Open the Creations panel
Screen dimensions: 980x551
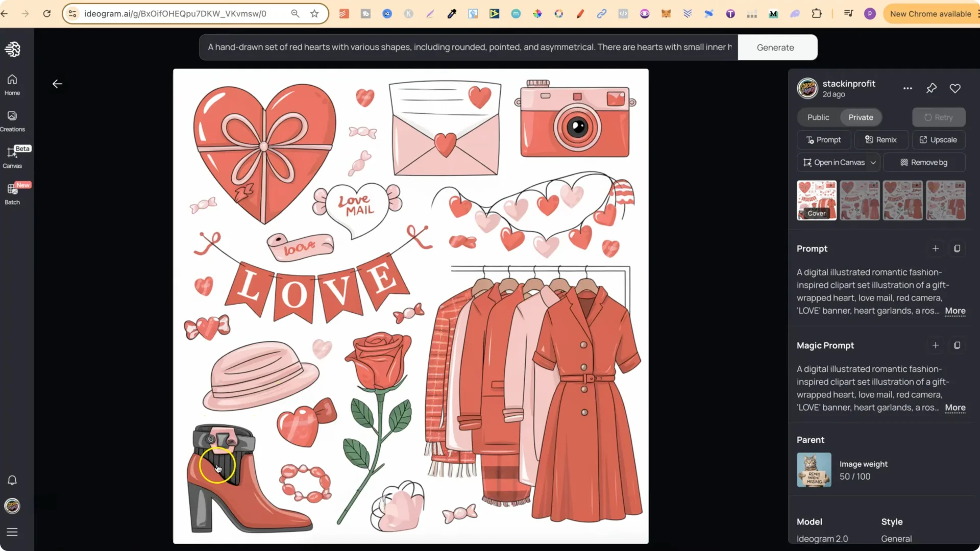tap(12, 121)
